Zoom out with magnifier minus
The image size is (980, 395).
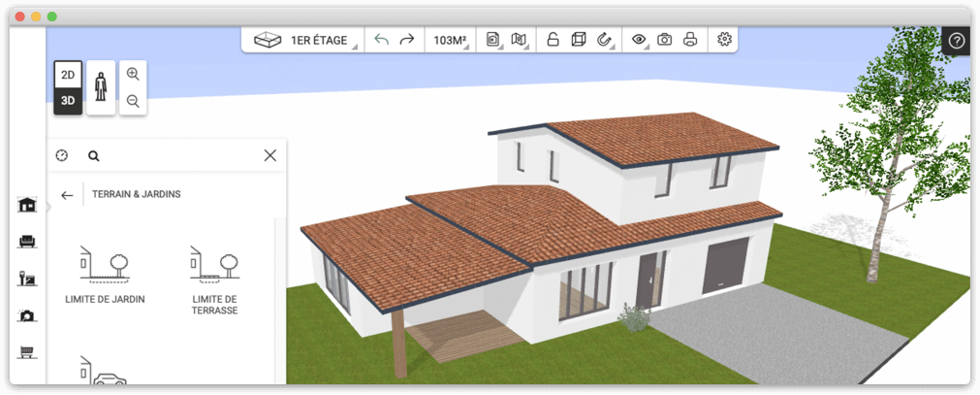click(x=133, y=101)
